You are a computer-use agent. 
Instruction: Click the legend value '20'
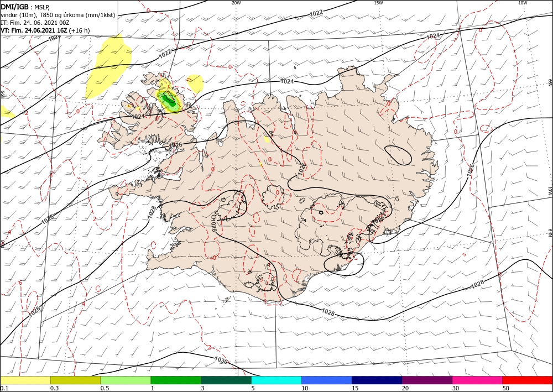(x=405, y=388)
